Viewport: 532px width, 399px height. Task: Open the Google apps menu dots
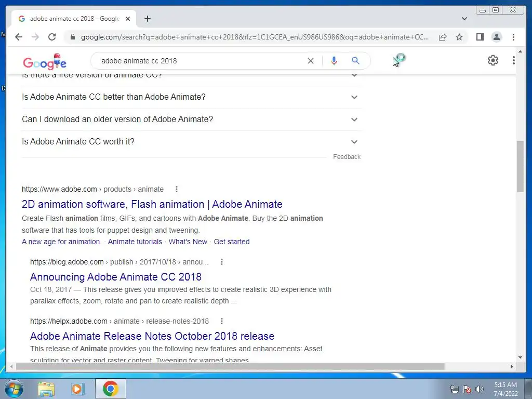point(514,60)
